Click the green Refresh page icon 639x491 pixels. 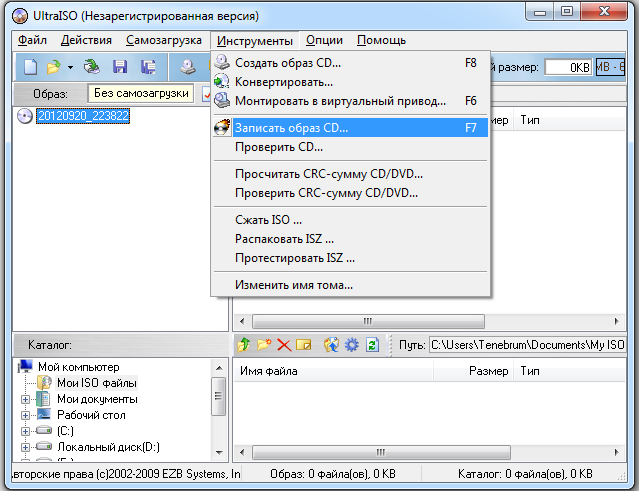pyautogui.click(x=372, y=345)
